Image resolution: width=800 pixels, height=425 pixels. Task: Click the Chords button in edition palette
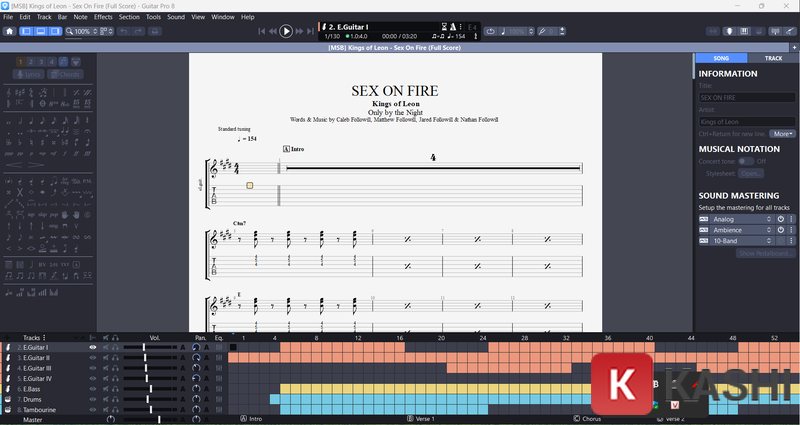65,74
